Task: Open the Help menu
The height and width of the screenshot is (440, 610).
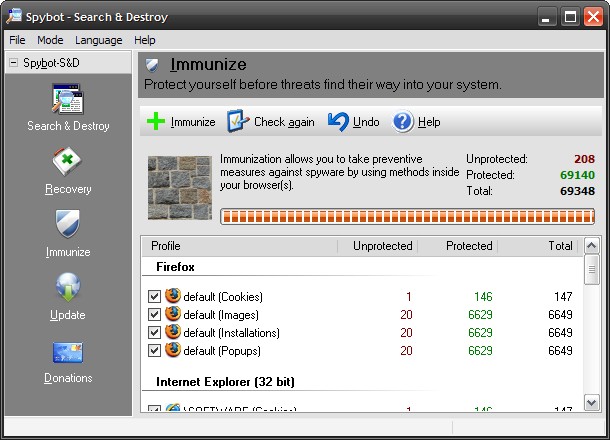Action: point(145,40)
